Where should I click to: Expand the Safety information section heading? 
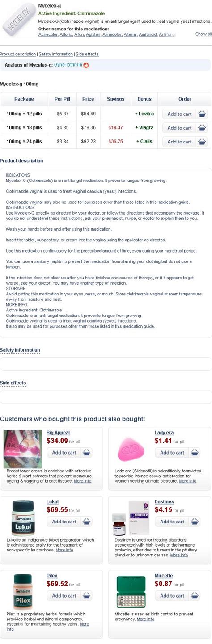tap(20, 350)
